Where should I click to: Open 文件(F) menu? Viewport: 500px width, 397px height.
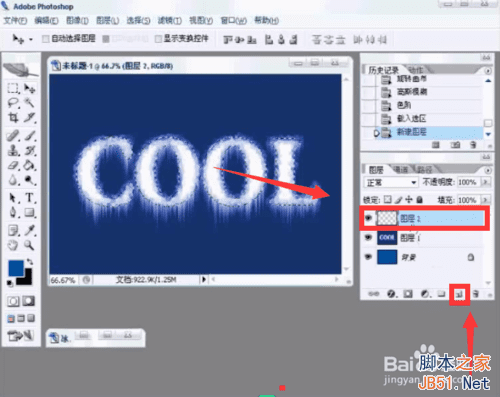(15, 21)
